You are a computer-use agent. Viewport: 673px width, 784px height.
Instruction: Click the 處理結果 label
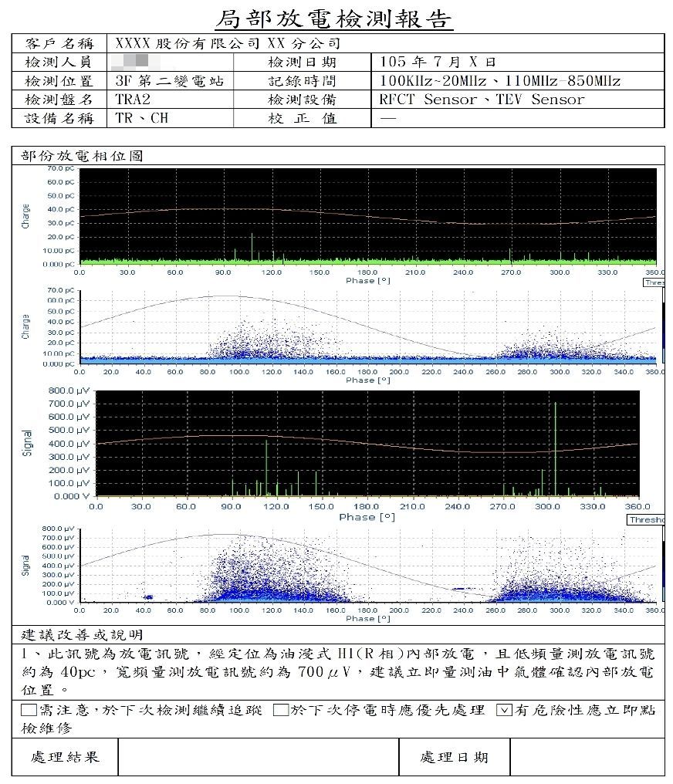point(65,757)
